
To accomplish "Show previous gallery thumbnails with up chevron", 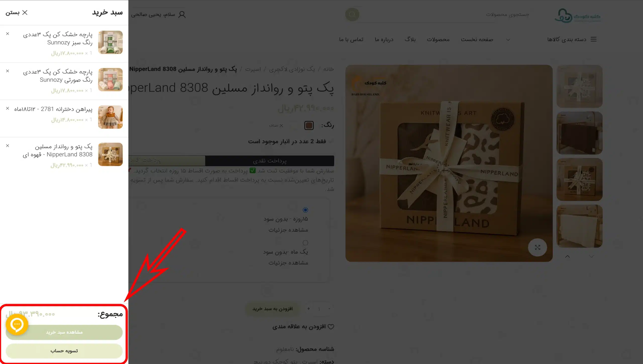I will pos(567,256).
